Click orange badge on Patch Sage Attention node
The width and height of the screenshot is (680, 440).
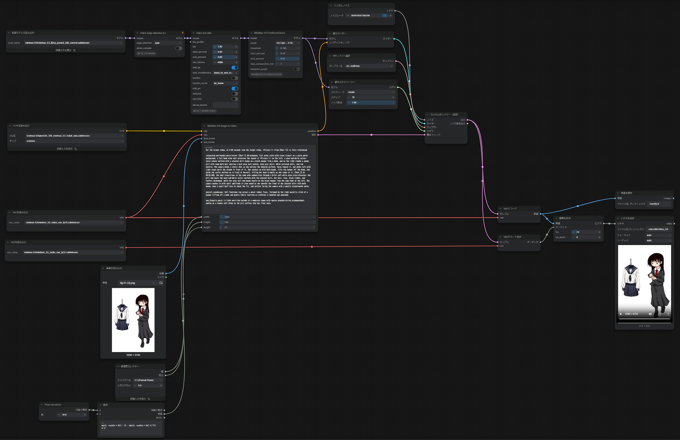point(183,33)
